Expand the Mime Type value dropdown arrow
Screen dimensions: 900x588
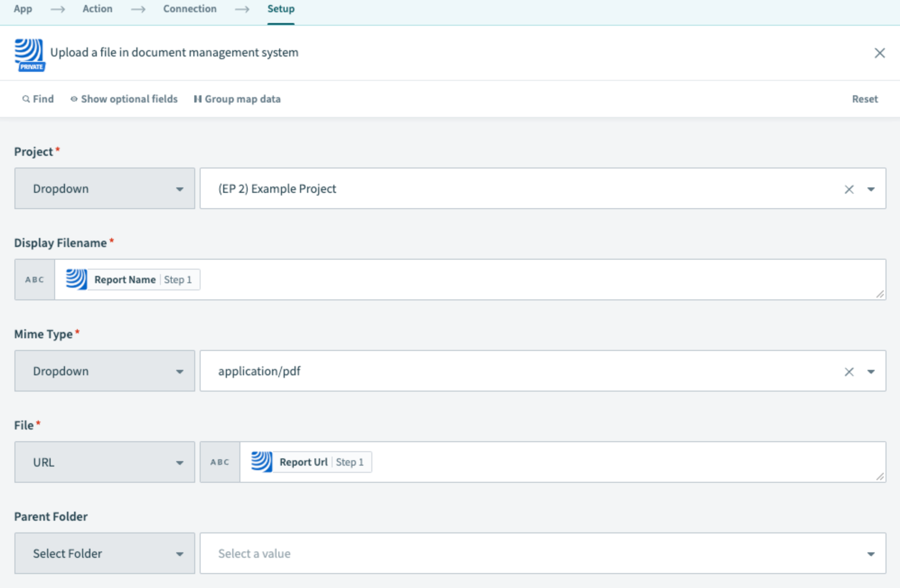871,372
